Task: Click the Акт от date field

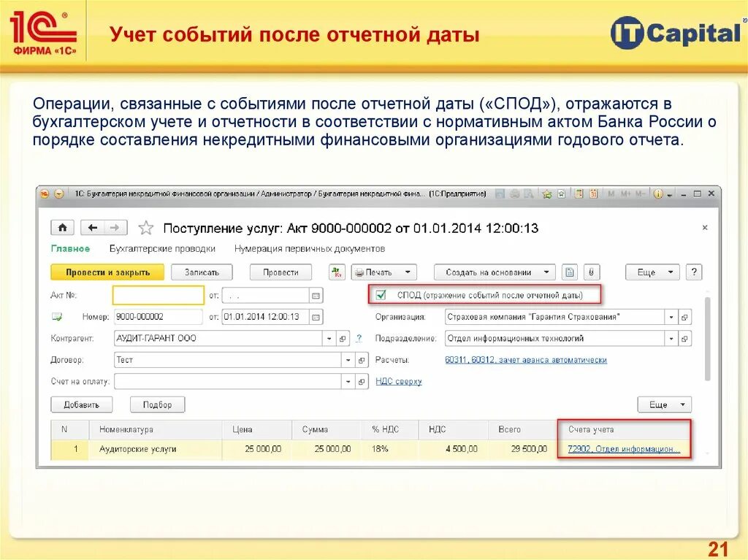Action: (266, 296)
